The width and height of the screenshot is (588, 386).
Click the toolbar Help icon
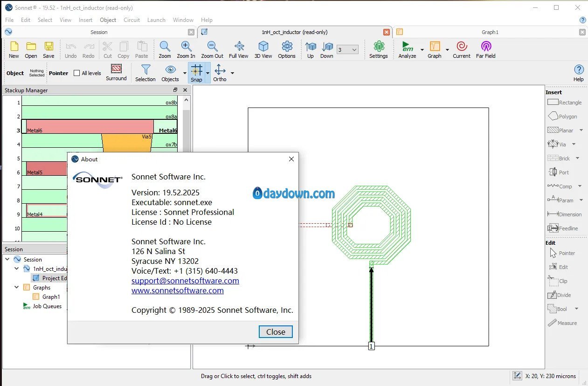tap(578, 73)
